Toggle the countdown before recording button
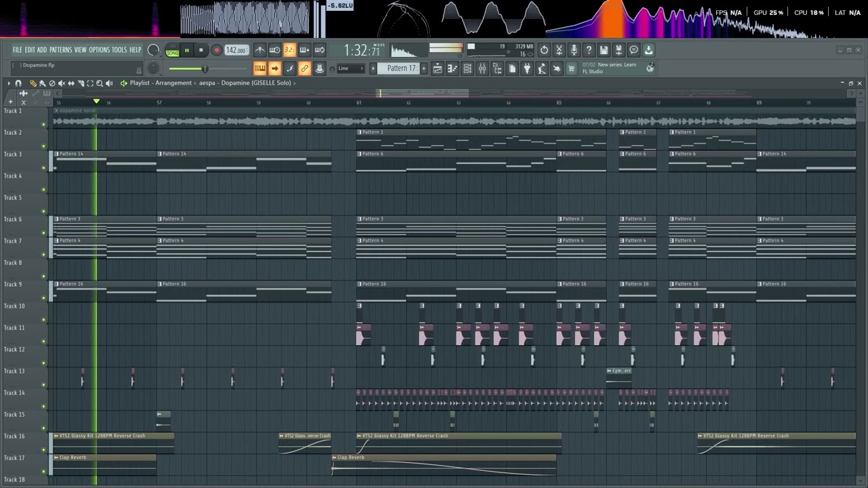The width and height of the screenshot is (868, 488). 290,50
